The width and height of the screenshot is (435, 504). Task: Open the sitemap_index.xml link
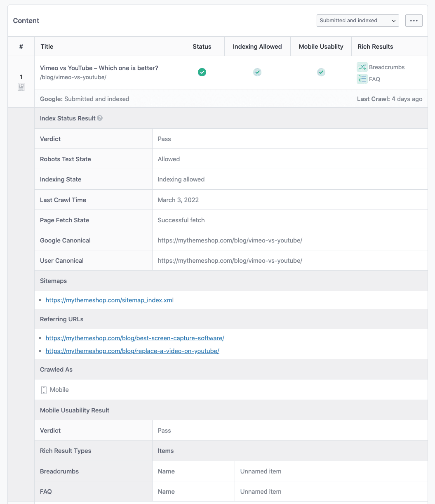tap(109, 300)
